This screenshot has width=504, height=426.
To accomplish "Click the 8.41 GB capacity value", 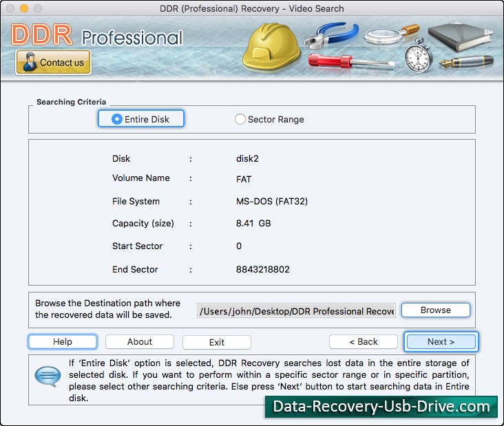I will 253,223.
